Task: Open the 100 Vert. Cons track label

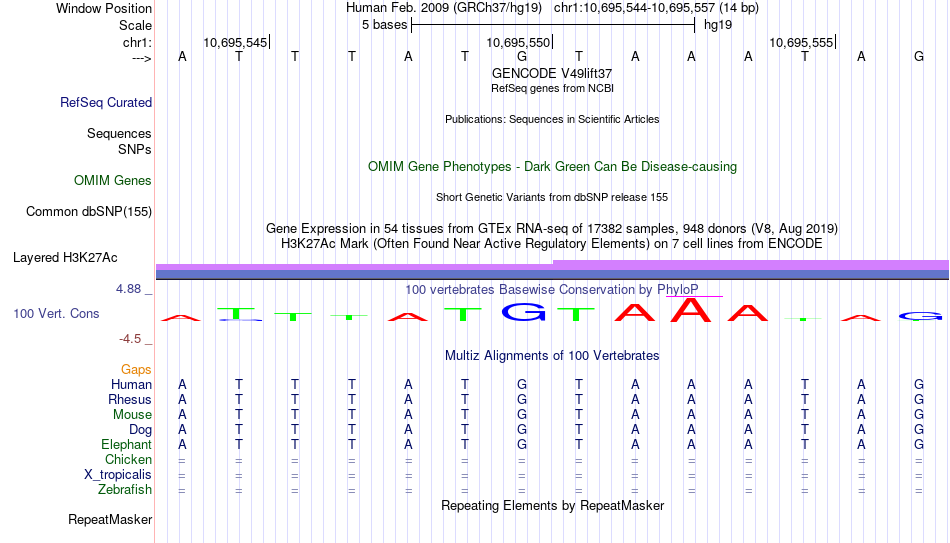Action: [x=56, y=313]
